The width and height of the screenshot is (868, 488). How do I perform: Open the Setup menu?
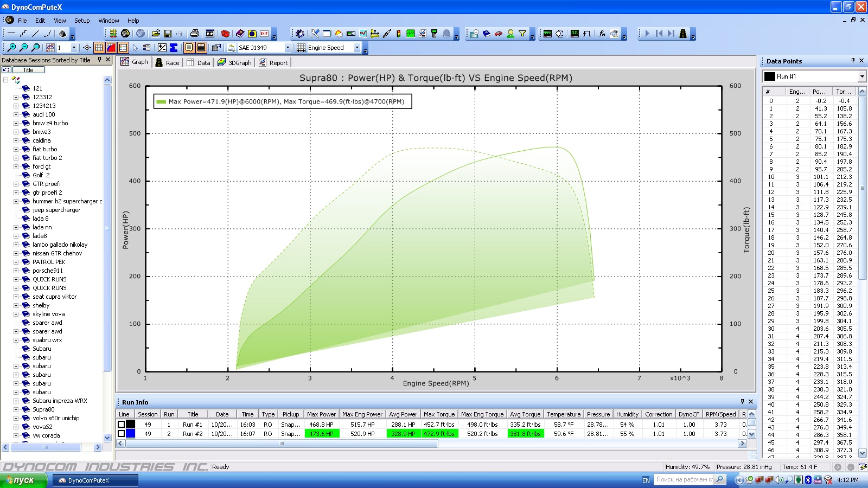pyautogui.click(x=82, y=21)
